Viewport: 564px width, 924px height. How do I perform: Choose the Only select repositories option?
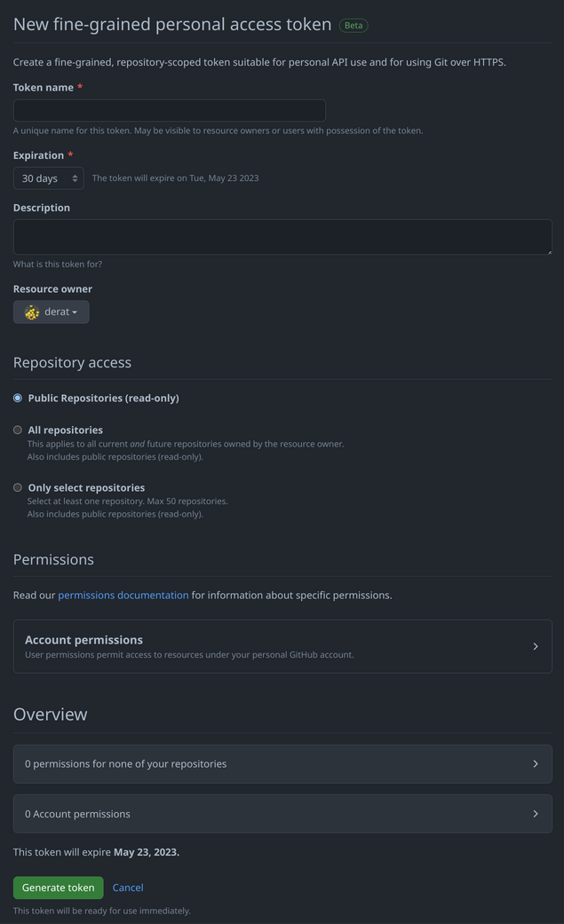pos(17,486)
